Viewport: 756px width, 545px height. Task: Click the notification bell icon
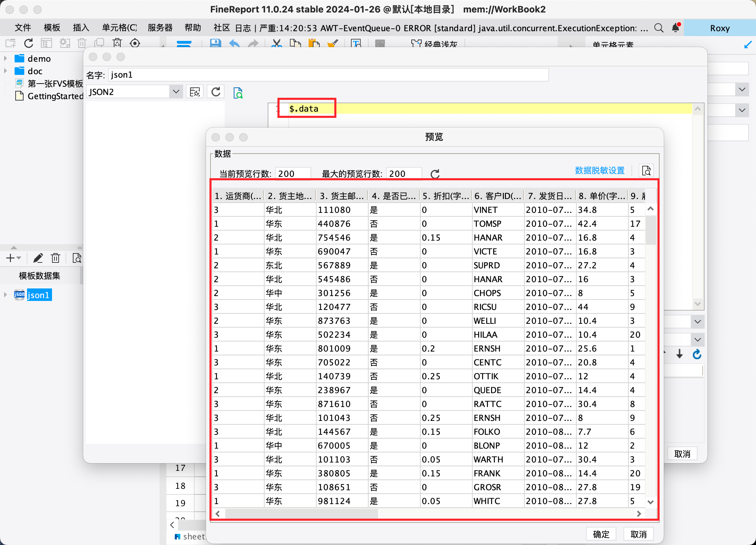(676, 28)
